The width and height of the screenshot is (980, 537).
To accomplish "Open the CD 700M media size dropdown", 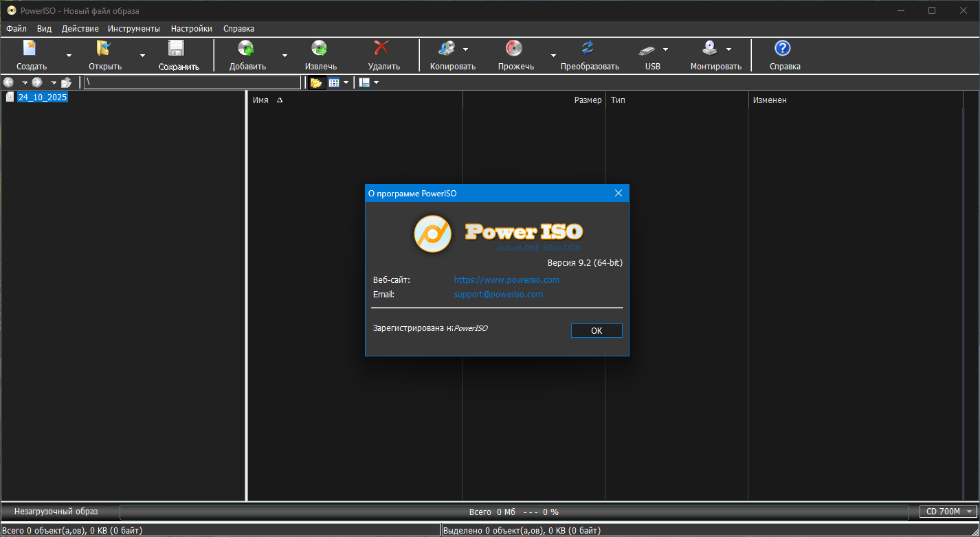I will coord(948,512).
